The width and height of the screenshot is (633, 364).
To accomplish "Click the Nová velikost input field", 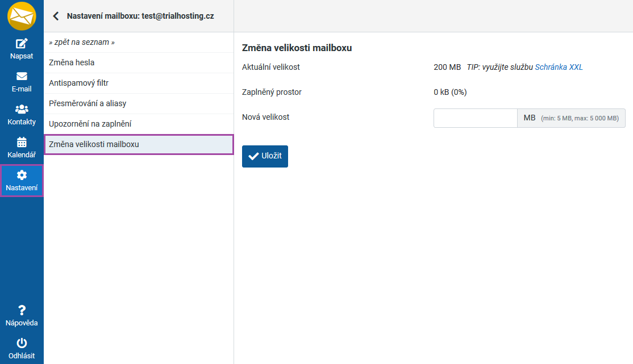I will pyautogui.click(x=475, y=118).
